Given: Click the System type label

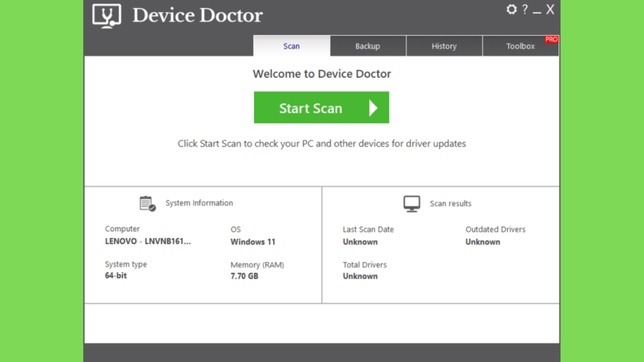Looking at the screenshot, I should pos(126,265).
